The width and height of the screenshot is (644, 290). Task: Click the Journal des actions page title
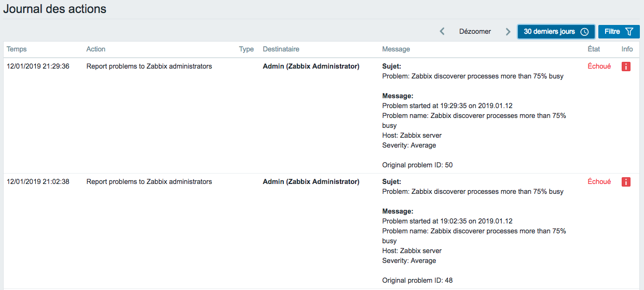coord(54,9)
